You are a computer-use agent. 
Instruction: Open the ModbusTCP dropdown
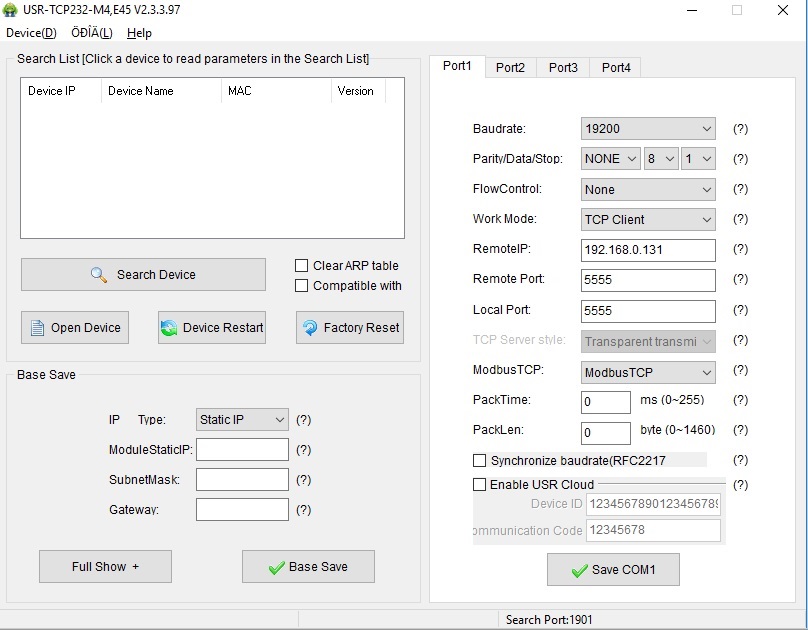tap(648, 372)
